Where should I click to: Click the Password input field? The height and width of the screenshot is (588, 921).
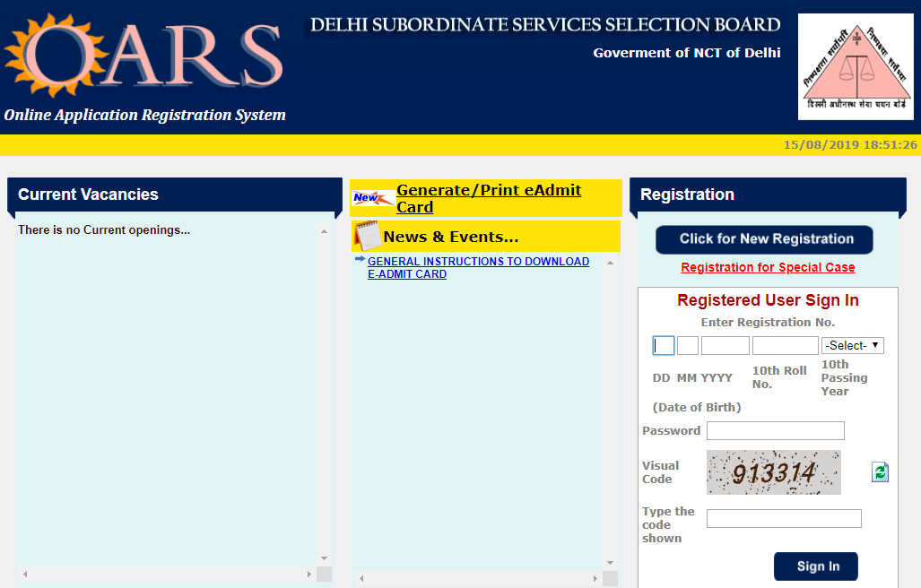pos(775,430)
